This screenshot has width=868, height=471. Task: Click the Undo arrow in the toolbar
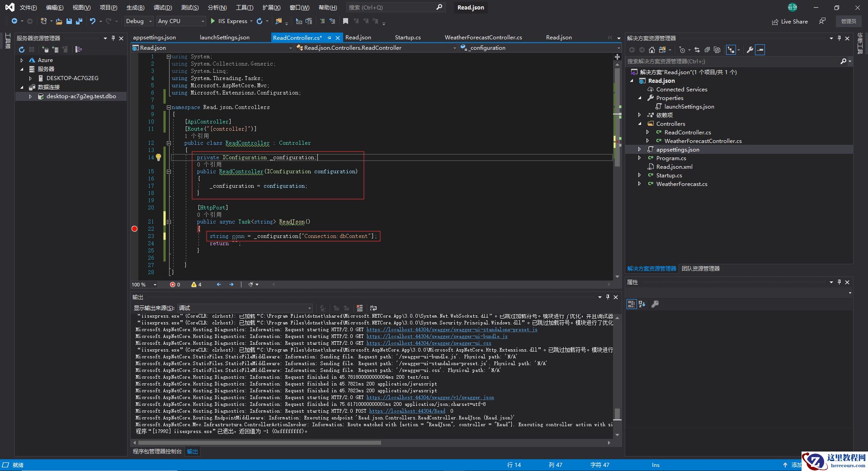click(93, 21)
